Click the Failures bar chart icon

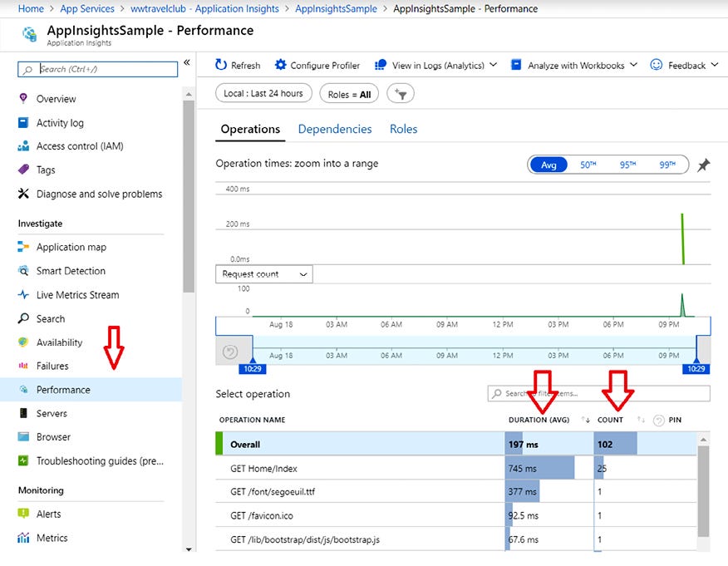tap(23, 366)
